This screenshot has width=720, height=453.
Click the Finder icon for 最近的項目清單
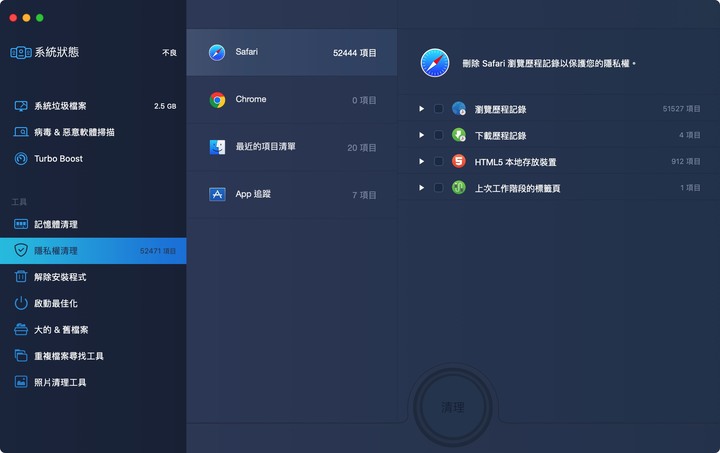[217, 147]
